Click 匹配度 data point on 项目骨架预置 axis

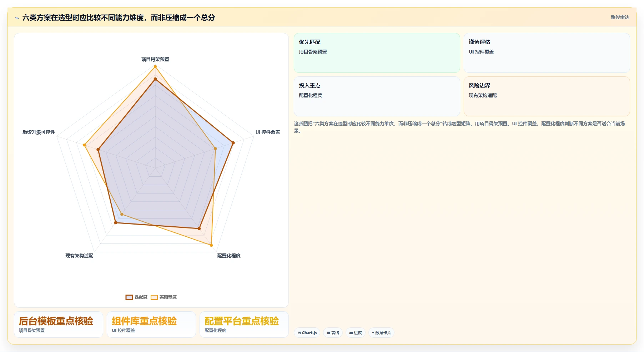point(155,79)
